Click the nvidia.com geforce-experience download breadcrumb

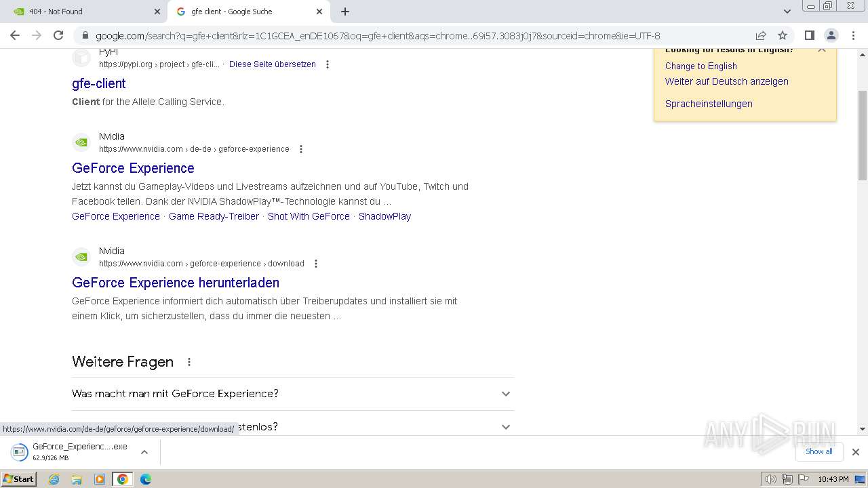(x=201, y=264)
